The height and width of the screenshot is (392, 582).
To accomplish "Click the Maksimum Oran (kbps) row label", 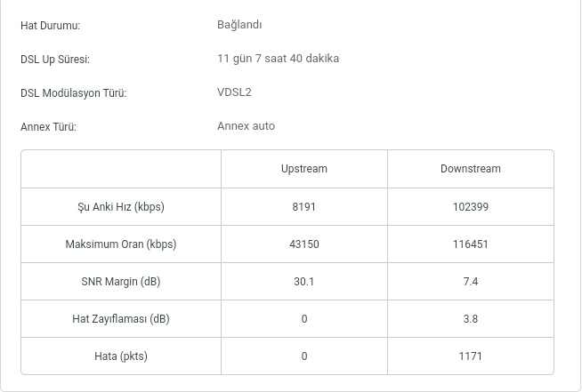I will (x=121, y=244).
